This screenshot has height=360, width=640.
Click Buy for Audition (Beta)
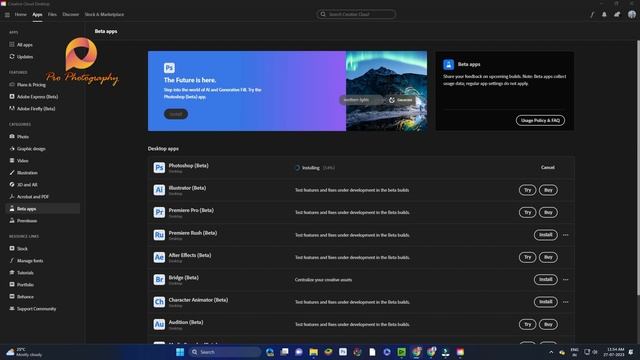(x=548, y=324)
